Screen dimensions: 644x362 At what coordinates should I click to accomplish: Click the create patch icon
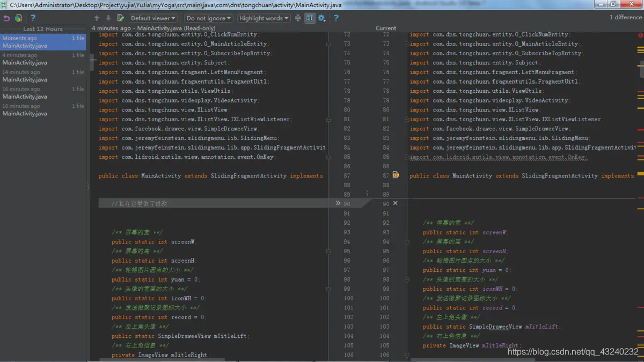coord(18,18)
